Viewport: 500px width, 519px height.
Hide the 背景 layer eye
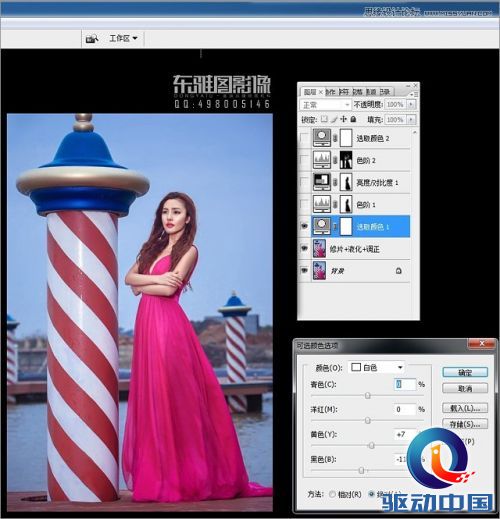(305, 271)
